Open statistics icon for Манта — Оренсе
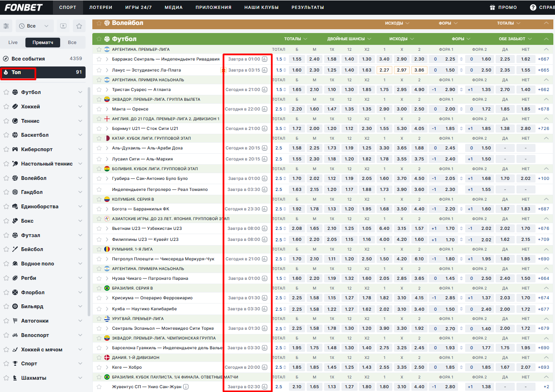The height and width of the screenshot is (392, 555). click(x=265, y=109)
